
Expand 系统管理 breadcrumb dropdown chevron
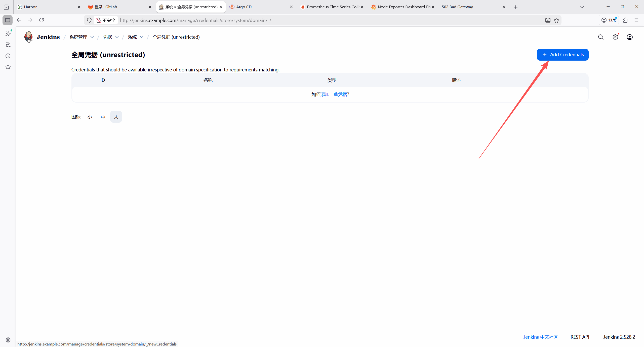[92, 37]
